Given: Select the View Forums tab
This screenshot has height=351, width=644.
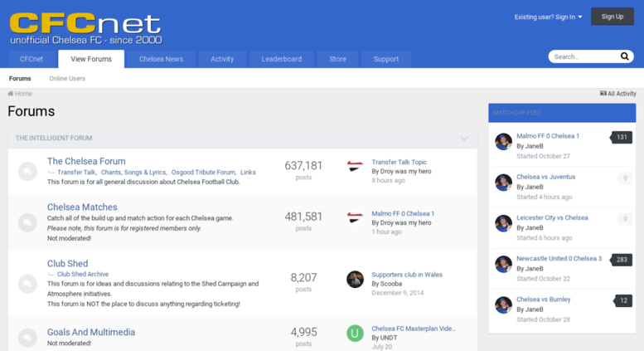Looking at the screenshot, I should pyautogui.click(x=91, y=59).
